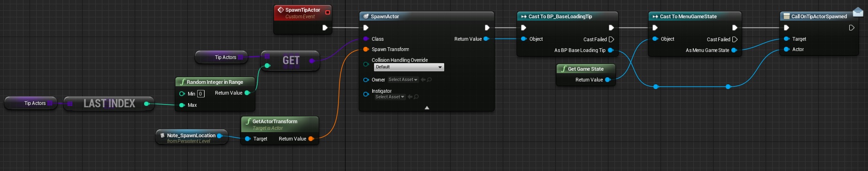Viewport: 868px width, 171px height.
Task: Click Random Integer Max input pin
Action: point(182,105)
